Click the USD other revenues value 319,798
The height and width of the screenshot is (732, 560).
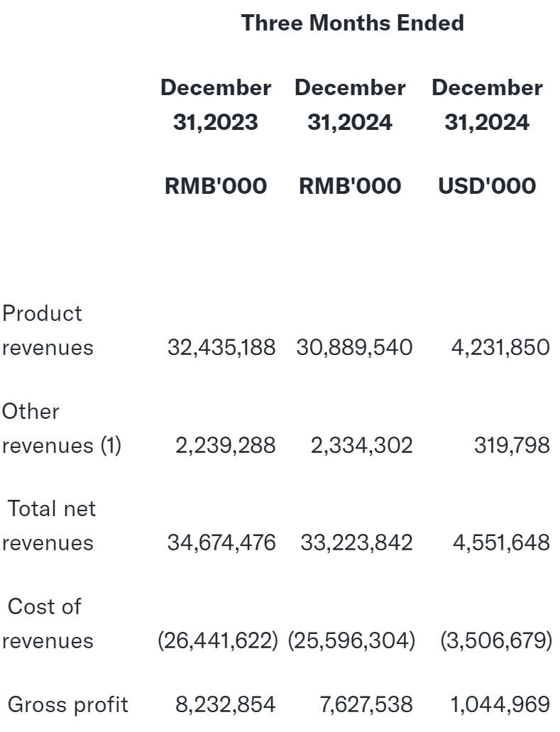511,445
